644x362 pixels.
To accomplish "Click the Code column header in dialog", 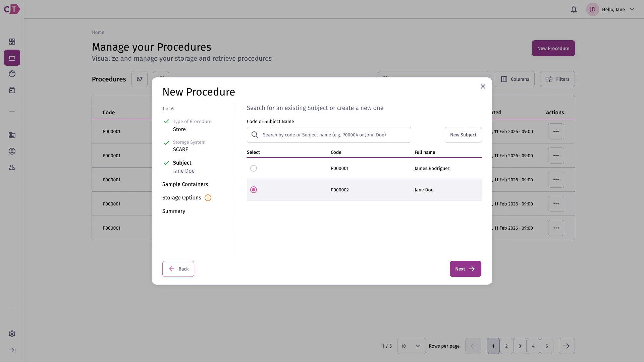I will (x=336, y=152).
